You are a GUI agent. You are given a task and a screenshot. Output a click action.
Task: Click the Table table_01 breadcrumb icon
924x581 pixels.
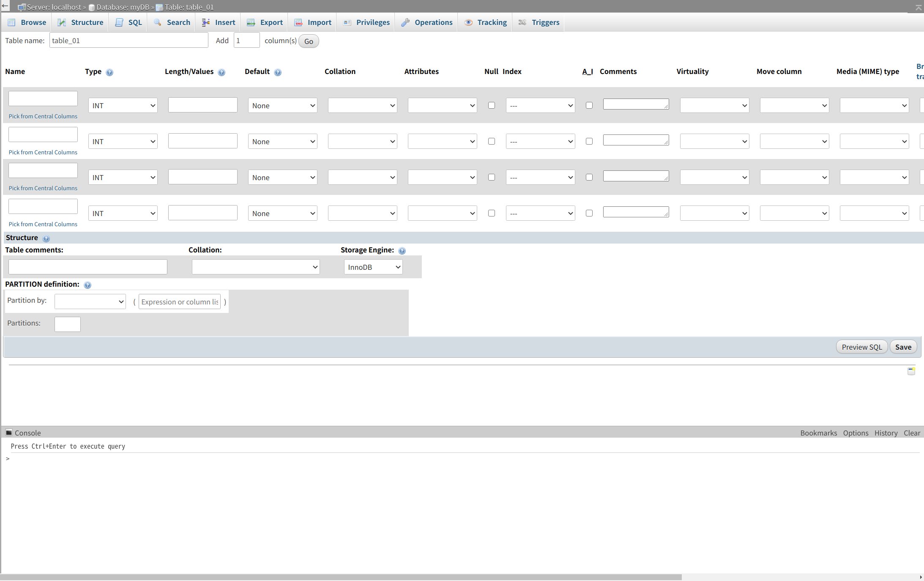point(159,8)
